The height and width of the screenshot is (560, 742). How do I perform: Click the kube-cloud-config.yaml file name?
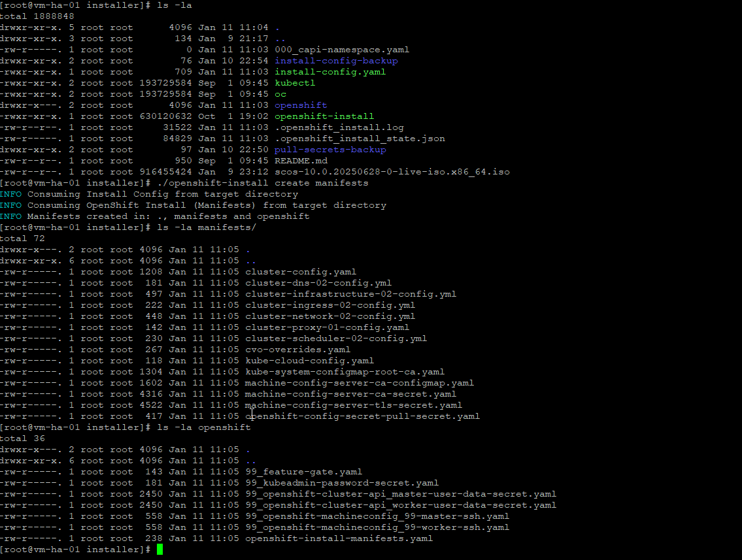point(309,361)
